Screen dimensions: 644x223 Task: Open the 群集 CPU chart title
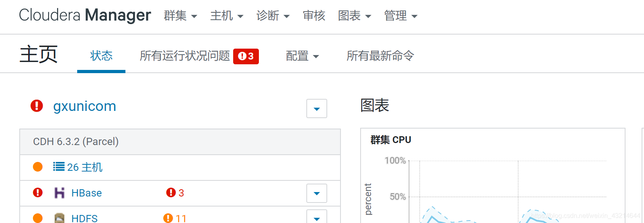click(x=391, y=140)
